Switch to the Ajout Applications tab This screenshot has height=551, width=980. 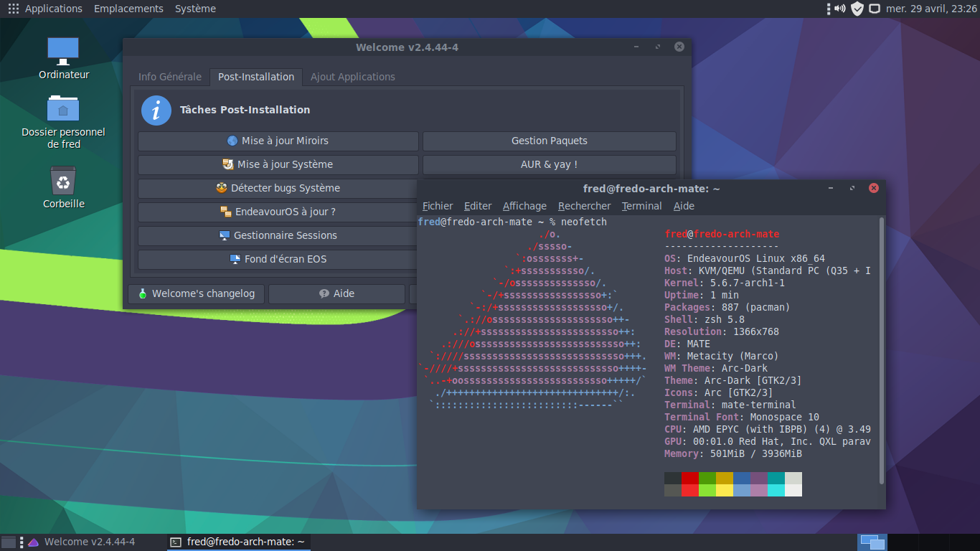[353, 77]
